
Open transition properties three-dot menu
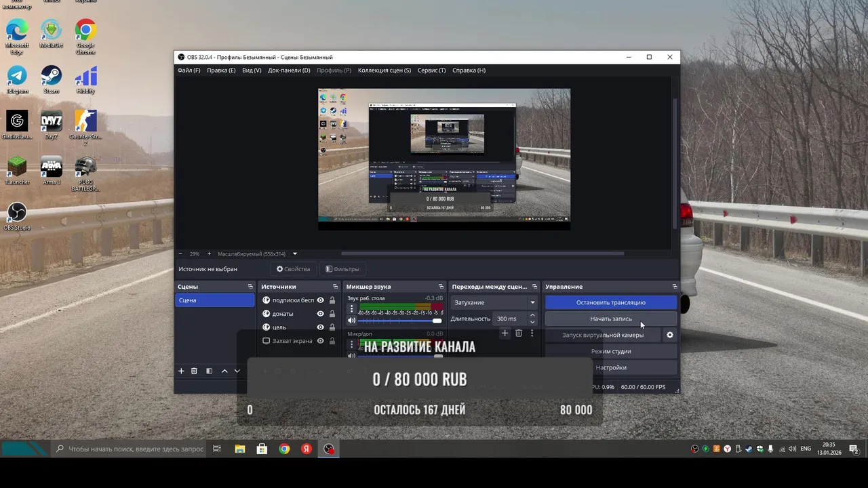[532, 333]
